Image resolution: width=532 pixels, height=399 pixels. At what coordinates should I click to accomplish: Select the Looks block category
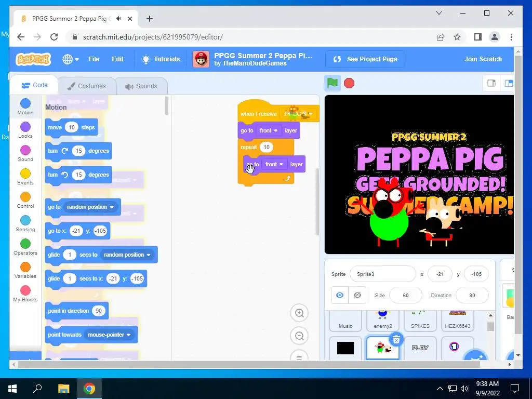coord(25,130)
